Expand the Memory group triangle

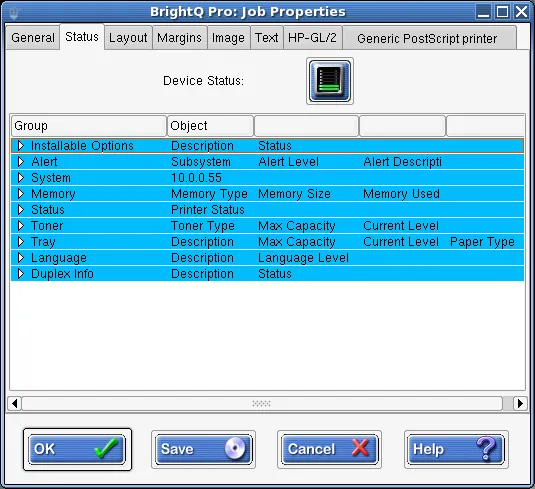pyautogui.click(x=21, y=194)
